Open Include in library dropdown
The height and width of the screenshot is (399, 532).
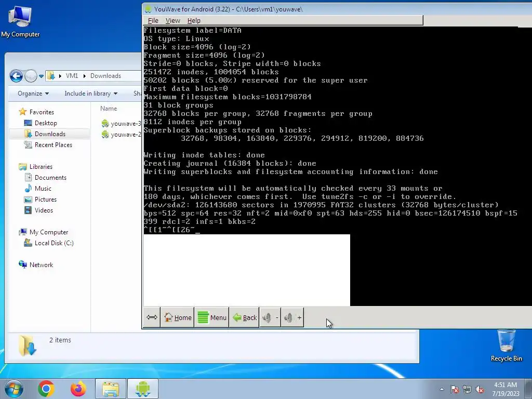click(x=91, y=94)
